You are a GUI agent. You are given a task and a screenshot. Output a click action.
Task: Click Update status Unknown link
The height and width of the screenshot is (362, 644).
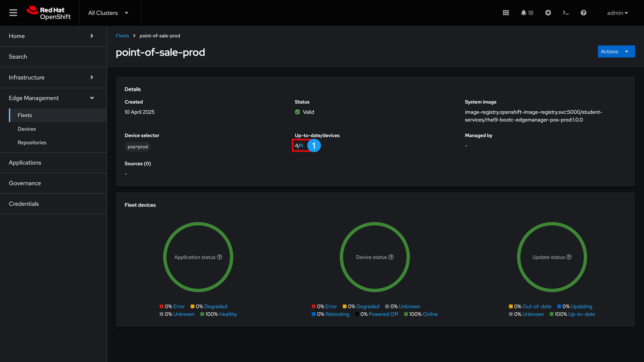tap(533, 314)
